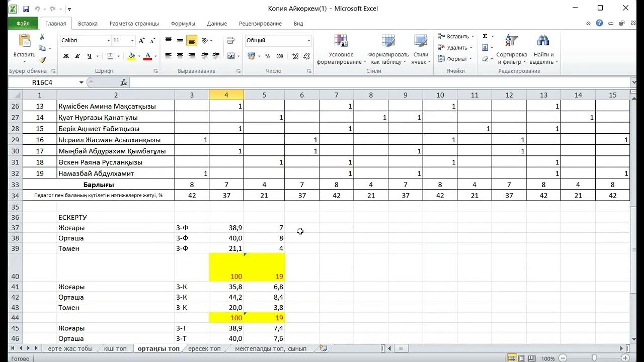
Task: Apply percent style format icon
Action: tap(268, 56)
